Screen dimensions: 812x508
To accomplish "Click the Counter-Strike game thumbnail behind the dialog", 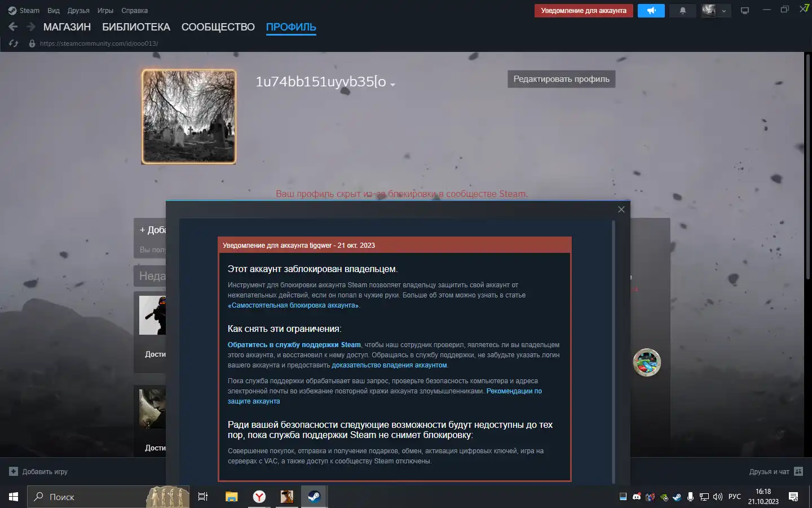I will pos(152,315).
